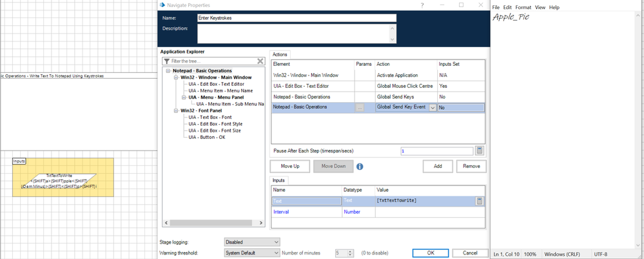The width and height of the screenshot is (644, 259).
Task: Open expression editor icon for Text input value
Action: (x=480, y=201)
